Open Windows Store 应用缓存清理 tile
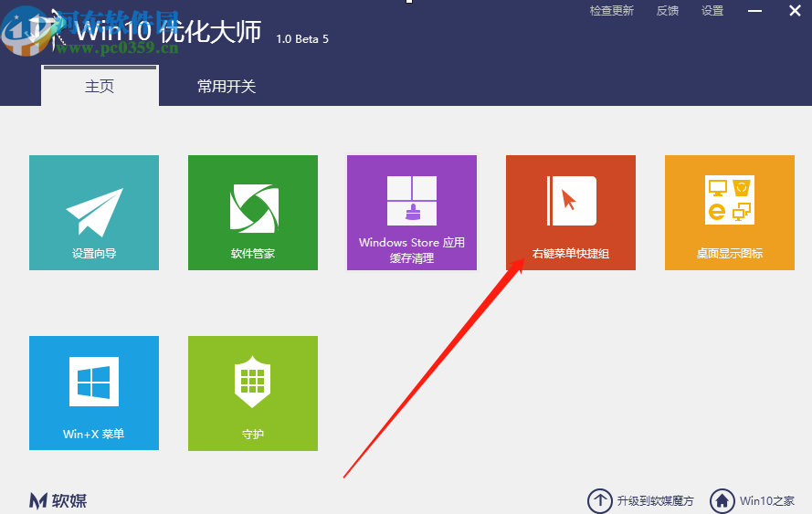 [412, 212]
